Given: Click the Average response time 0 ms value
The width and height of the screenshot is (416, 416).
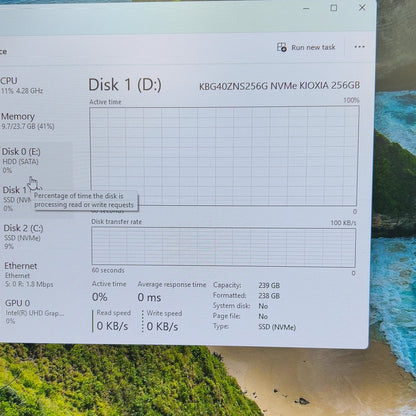Looking at the screenshot, I should point(149,297).
